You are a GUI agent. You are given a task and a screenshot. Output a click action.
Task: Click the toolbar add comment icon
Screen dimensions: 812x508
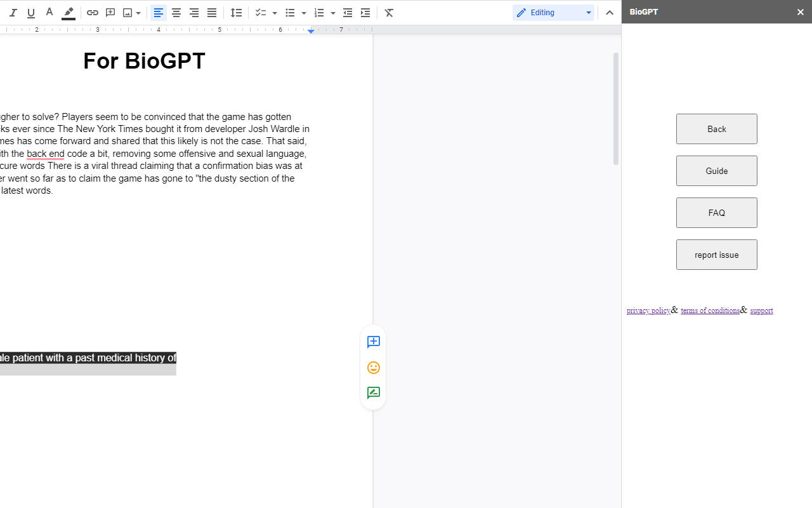[x=110, y=13]
